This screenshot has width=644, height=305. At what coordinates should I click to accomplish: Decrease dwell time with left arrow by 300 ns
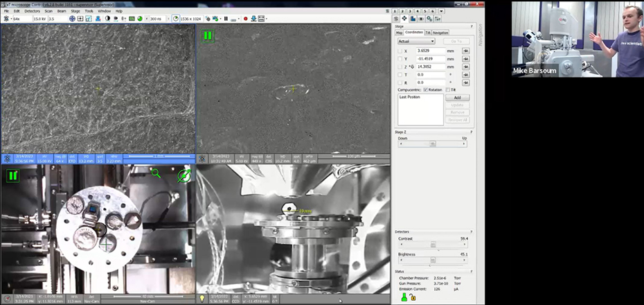(x=147, y=19)
